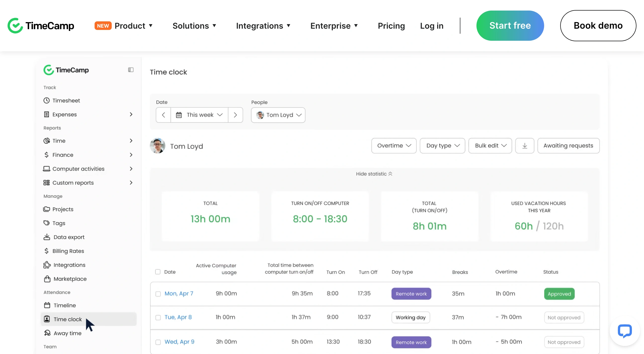Image resolution: width=644 pixels, height=354 pixels.
Task: Click the sidebar collapse panel icon
Action: [x=131, y=70]
